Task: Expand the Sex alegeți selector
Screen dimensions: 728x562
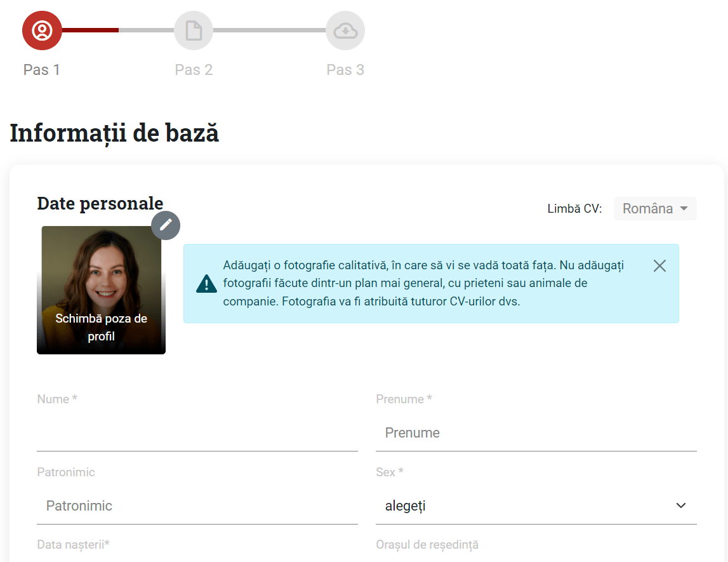Action: click(536, 505)
